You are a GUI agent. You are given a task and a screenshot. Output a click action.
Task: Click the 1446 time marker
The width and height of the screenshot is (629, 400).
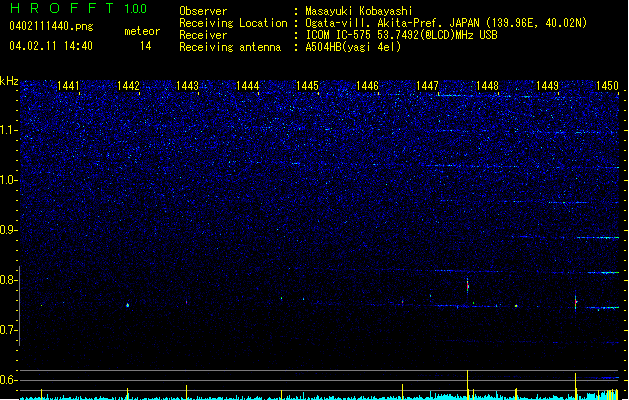coord(367,86)
